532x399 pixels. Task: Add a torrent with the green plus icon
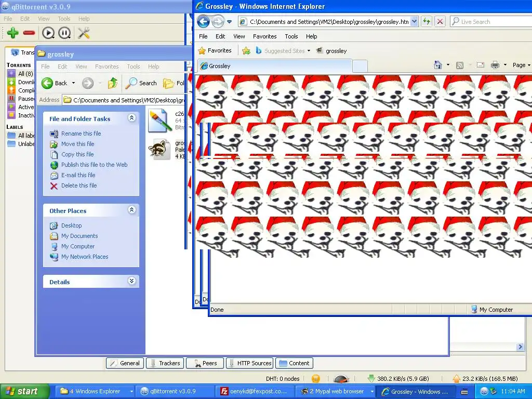(x=12, y=33)
